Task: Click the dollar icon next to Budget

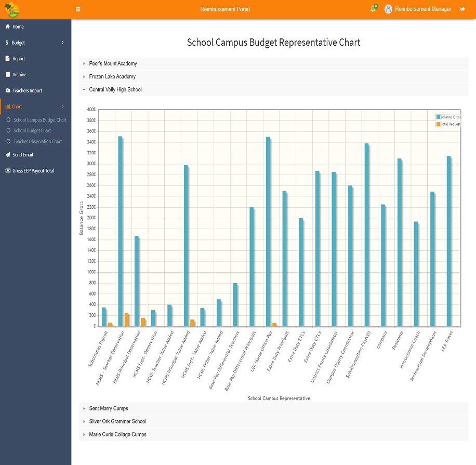Action: (7, 43)
